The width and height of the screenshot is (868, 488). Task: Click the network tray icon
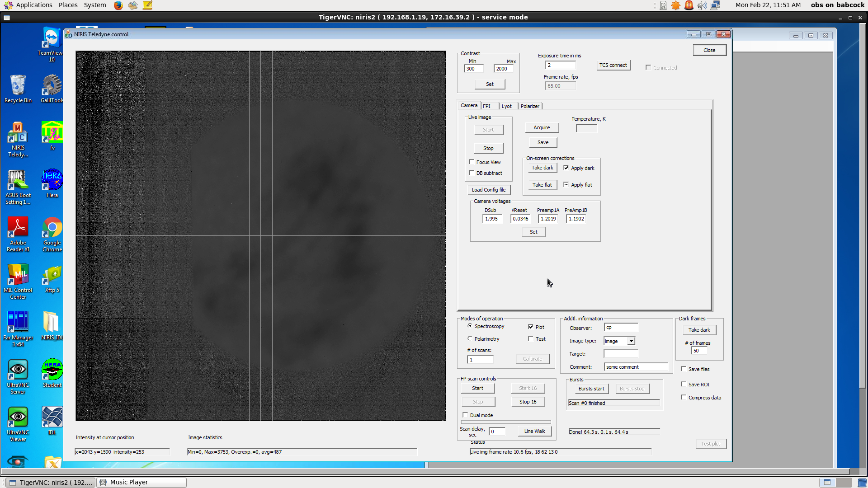click(x=715, y=5)
